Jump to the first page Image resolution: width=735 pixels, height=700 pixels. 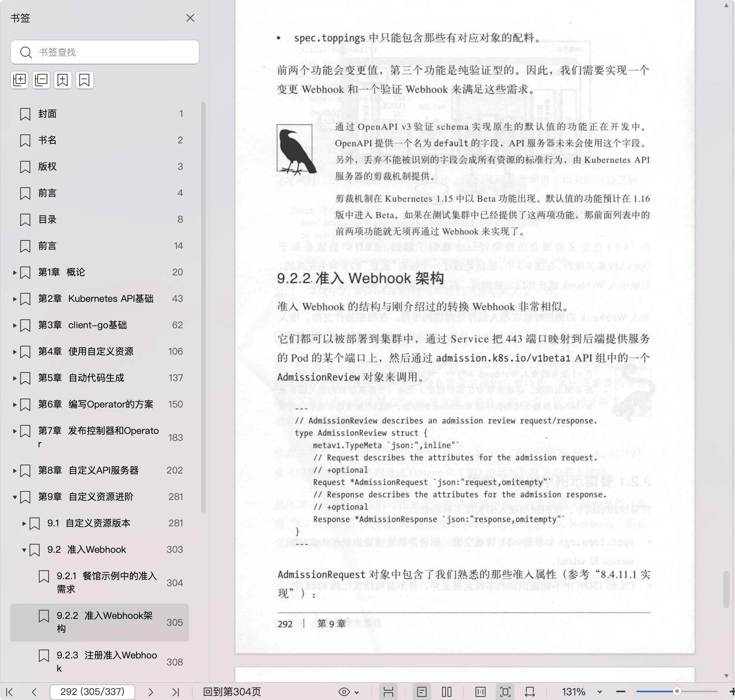(x=10, y=692)
